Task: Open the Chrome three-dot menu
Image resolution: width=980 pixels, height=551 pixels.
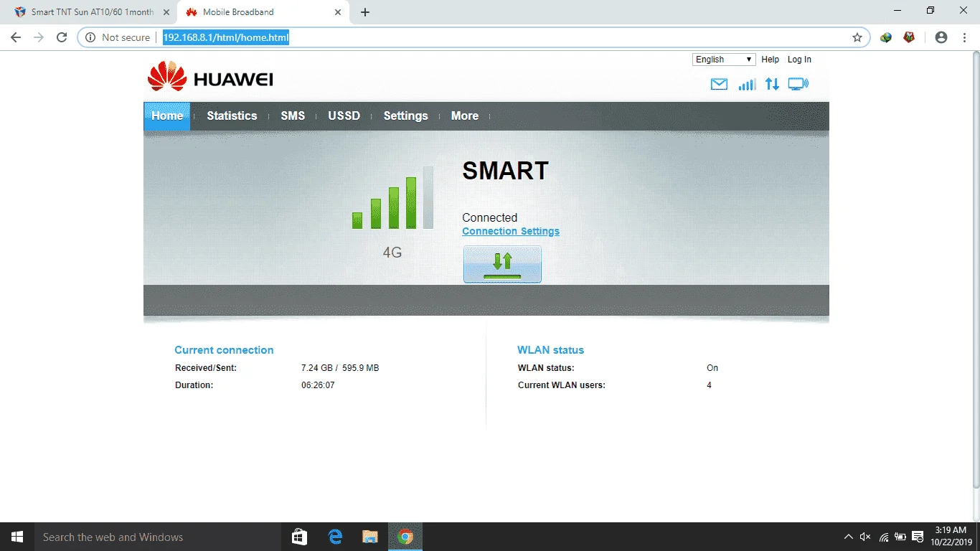Action: point(964,37)
